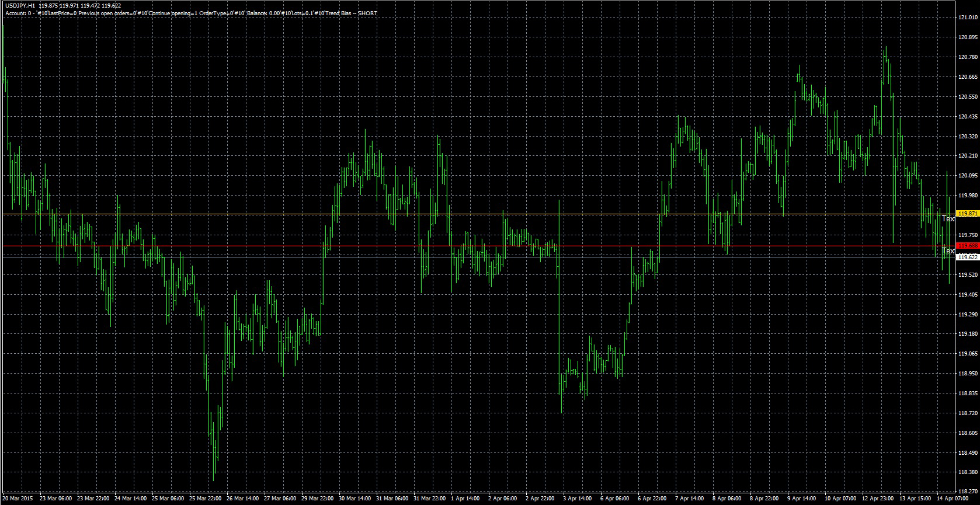Click the 118.380 price scale label
This screenshot has height=505, width=980.
tap(968, 472)
